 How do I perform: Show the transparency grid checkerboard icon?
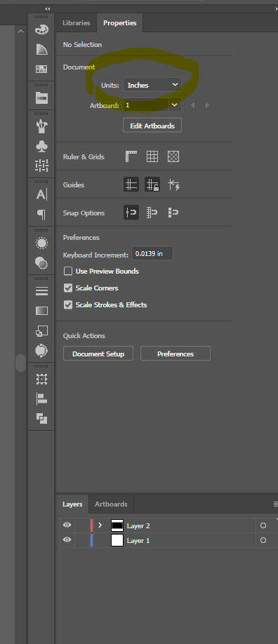pyautogui.click(x=173, y=156)
